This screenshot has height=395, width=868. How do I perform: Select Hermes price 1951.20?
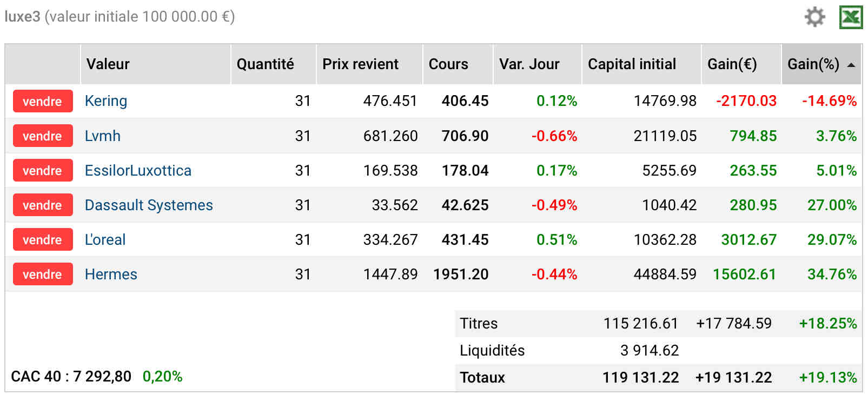point(461,274)
